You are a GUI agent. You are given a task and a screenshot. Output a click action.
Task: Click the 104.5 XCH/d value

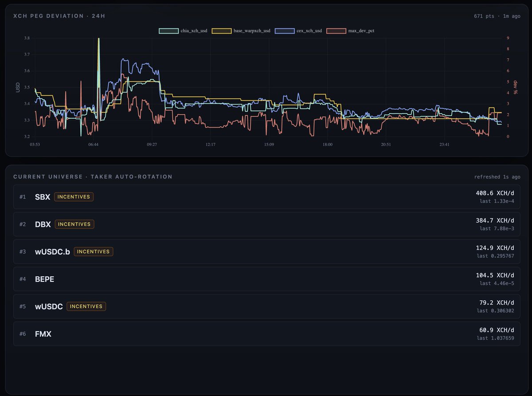(495, 276)
